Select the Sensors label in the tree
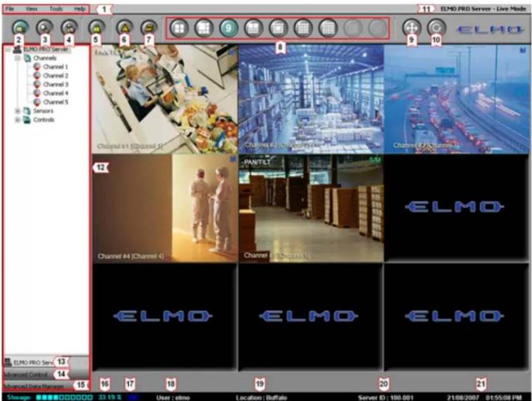Image resolution: width=532 pixels, height=401 pixels. (43, 111)
